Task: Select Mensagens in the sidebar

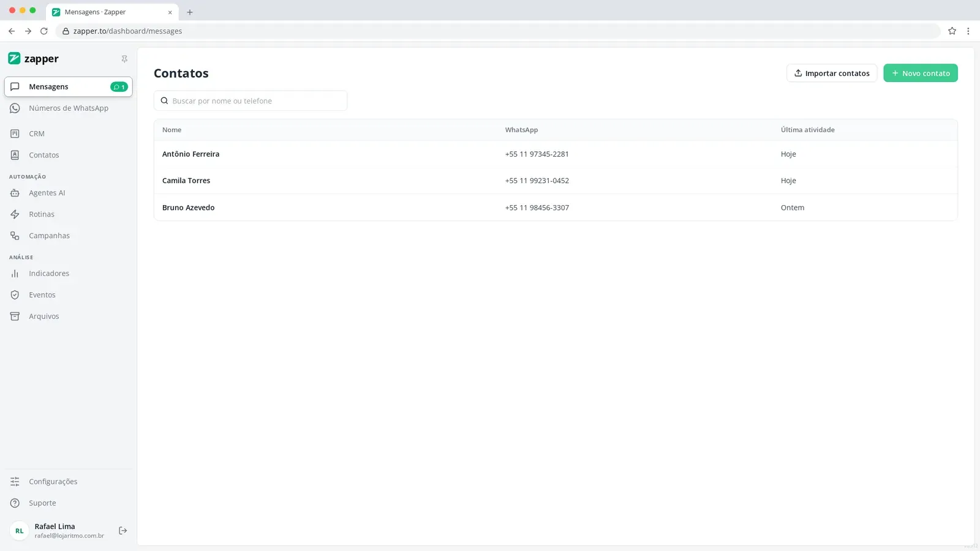Action: (68, 87)
